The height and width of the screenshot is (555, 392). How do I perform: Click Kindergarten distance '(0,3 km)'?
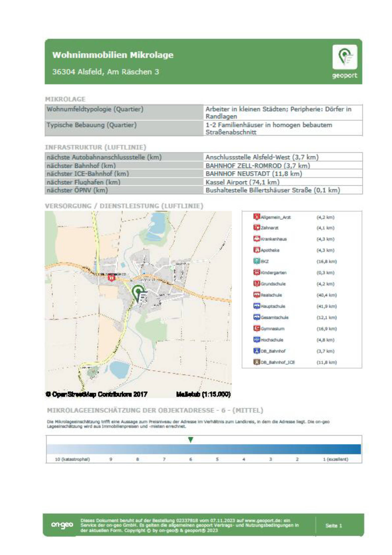[325, 272]
